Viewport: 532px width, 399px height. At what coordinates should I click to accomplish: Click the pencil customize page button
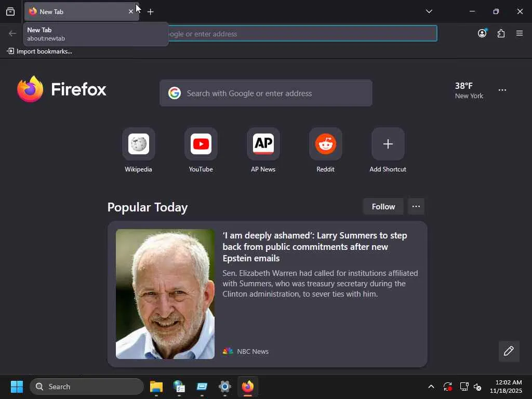click(x=509, y=351)
